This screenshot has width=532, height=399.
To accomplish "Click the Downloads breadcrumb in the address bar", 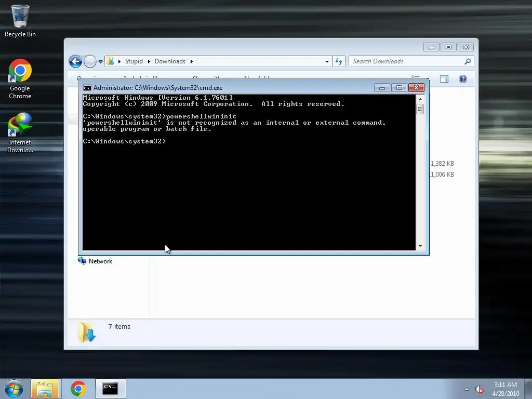I will (x=170, y=61).
